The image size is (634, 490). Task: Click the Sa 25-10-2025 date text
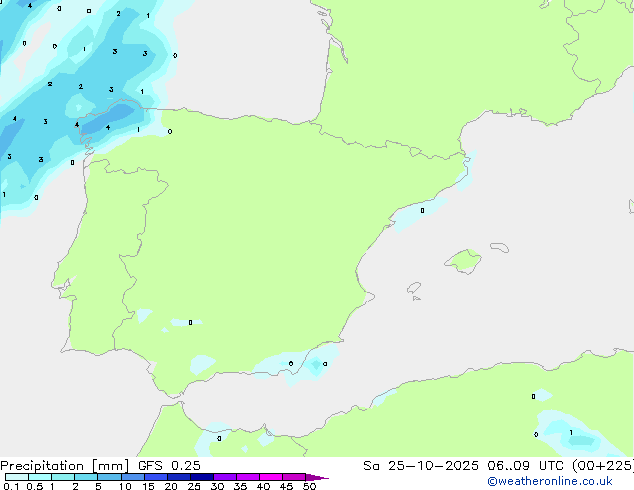point(421,466)
